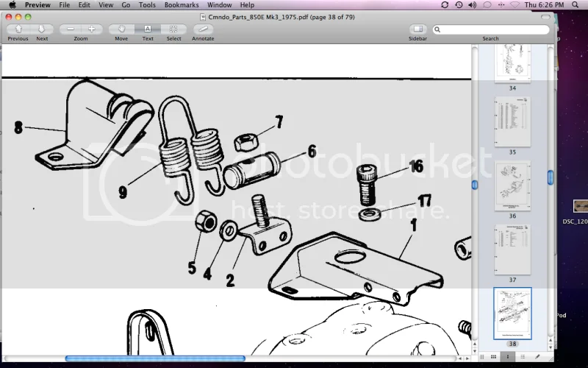Click the Annotate pencil tool

[203, 29]
